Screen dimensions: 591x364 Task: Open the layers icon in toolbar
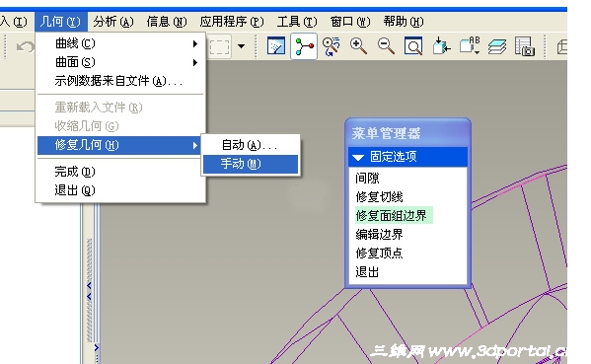click(x=497, y=46)
